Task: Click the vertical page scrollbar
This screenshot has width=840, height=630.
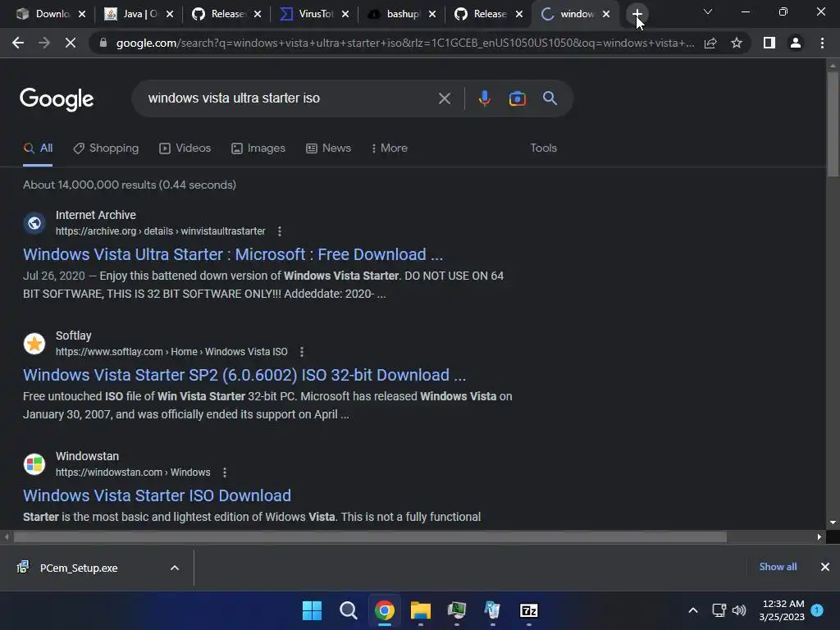Action: [x=833, y=123]
